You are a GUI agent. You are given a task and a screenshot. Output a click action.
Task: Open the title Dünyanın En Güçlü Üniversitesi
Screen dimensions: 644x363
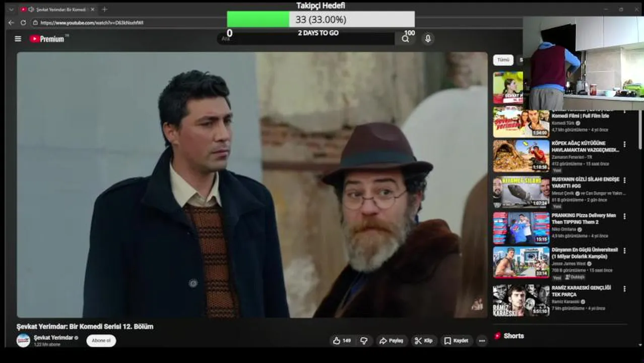point(585,253)
